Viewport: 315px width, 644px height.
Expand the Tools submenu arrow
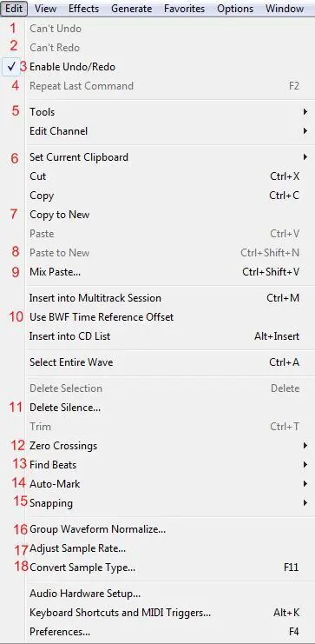(x=305, y=112)
